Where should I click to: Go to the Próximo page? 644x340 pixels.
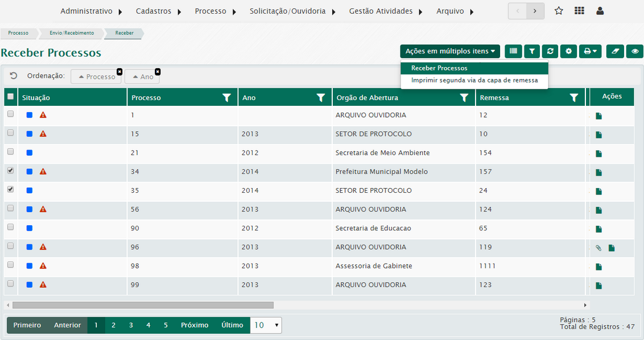tap(195, 325)
